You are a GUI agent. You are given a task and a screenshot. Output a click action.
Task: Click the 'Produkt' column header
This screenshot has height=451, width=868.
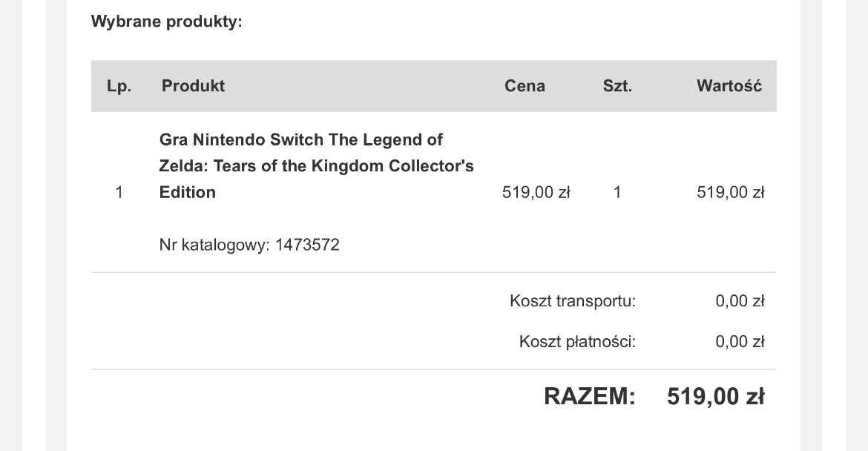(x=193, y=86)
